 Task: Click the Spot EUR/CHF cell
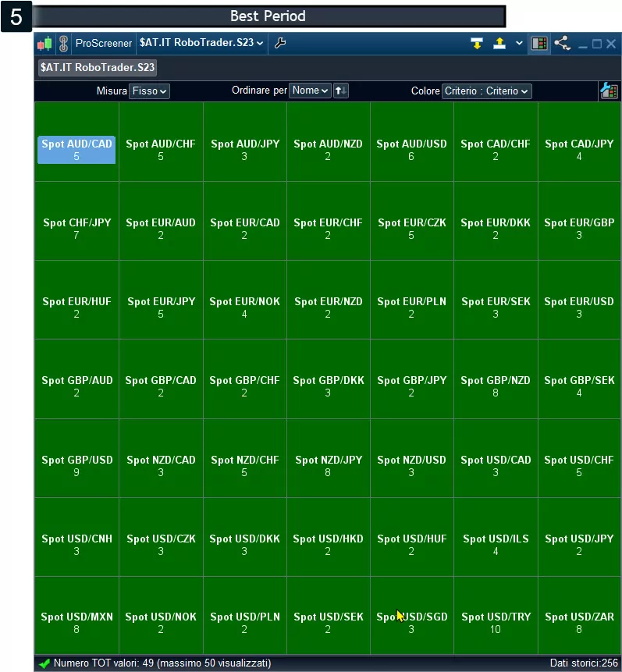[328, 221]
